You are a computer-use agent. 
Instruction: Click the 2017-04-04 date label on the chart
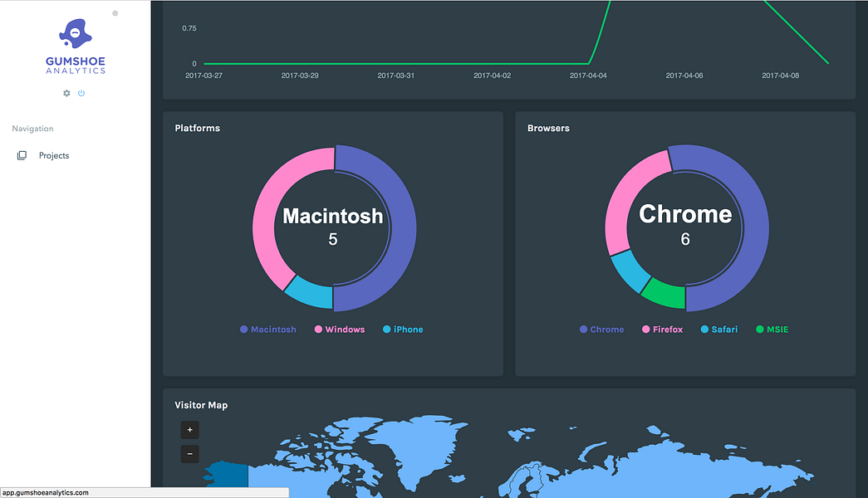[x=587, y=75]
